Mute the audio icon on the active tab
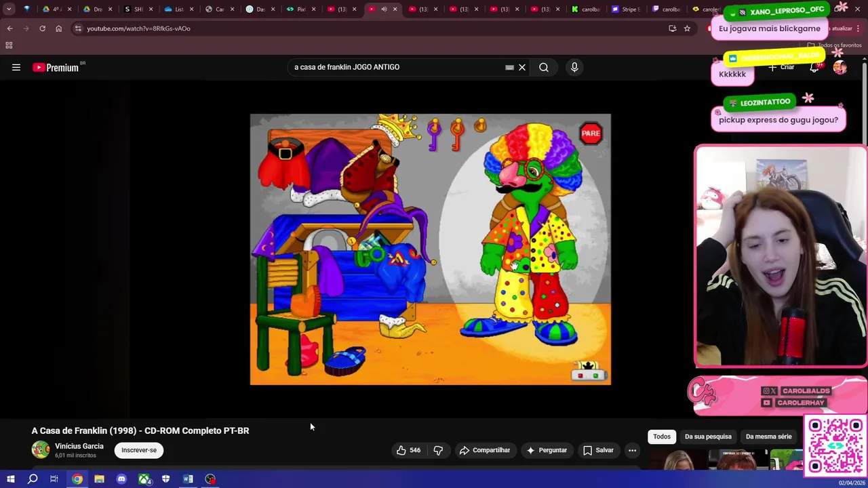This screenshot has height=488, width=868. tap(384, 9)
